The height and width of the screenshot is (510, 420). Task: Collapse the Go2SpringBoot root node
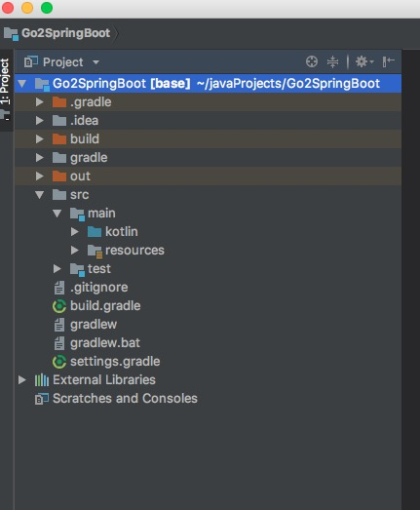22,84
